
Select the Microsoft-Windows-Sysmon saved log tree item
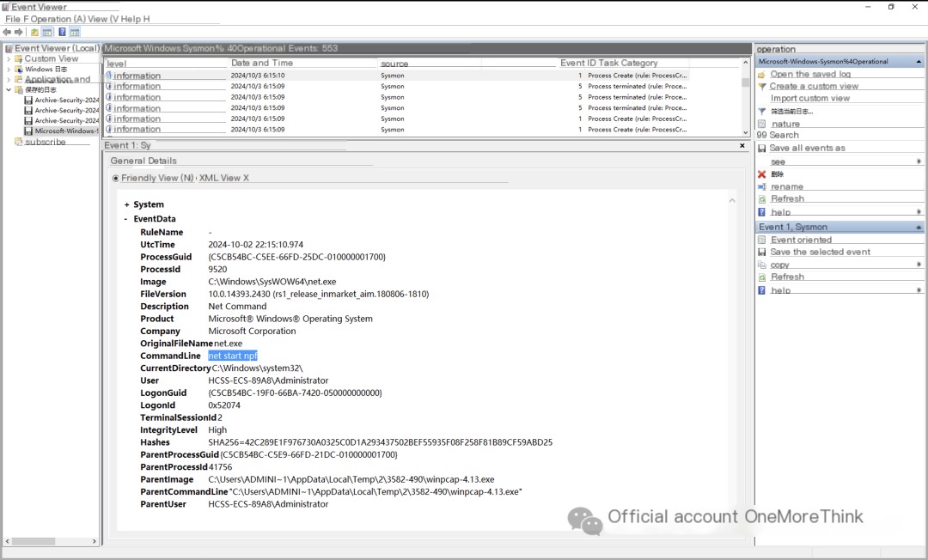point(65,131)
